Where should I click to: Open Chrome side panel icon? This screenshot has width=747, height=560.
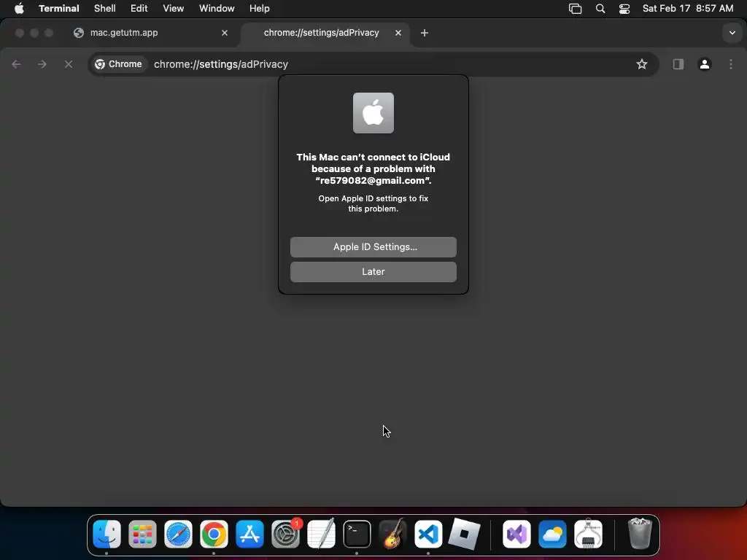click(678, 64)
